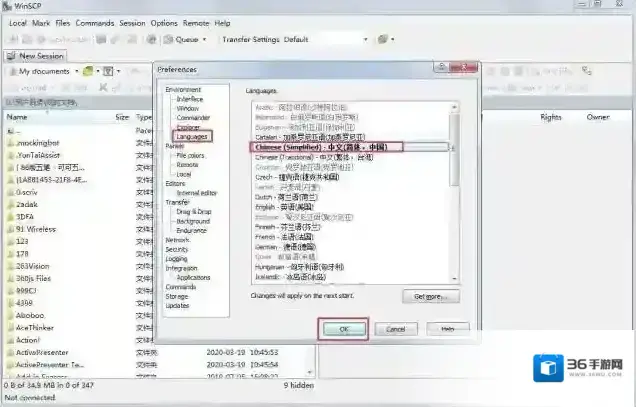Click the New Session tab icon
636x407 pixels.
tap(12, 56)
